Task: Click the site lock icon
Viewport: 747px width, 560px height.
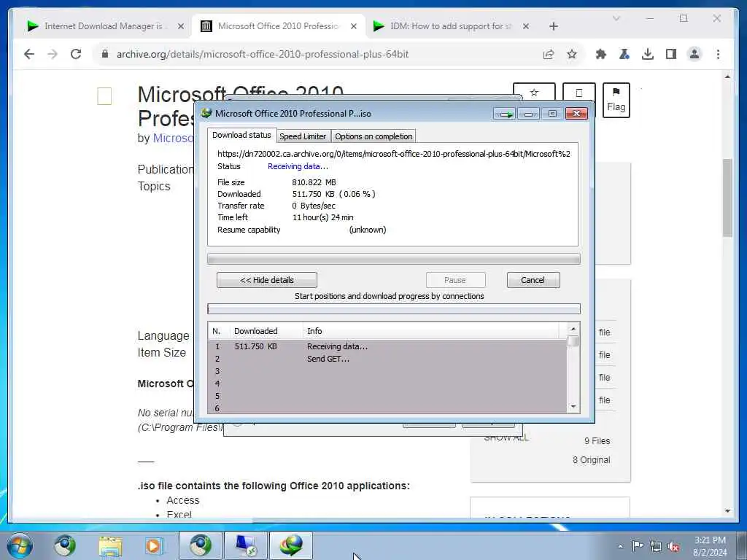Action: 105,54
